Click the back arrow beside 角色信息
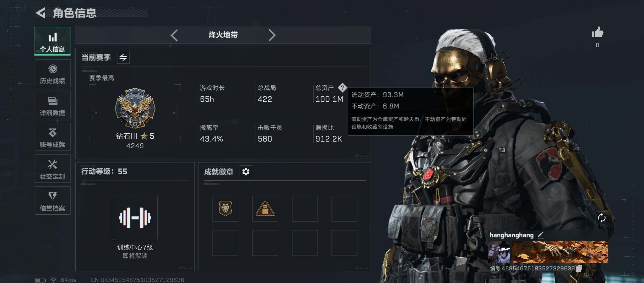Viewport: 644px width, 283px height. [41, 13]
